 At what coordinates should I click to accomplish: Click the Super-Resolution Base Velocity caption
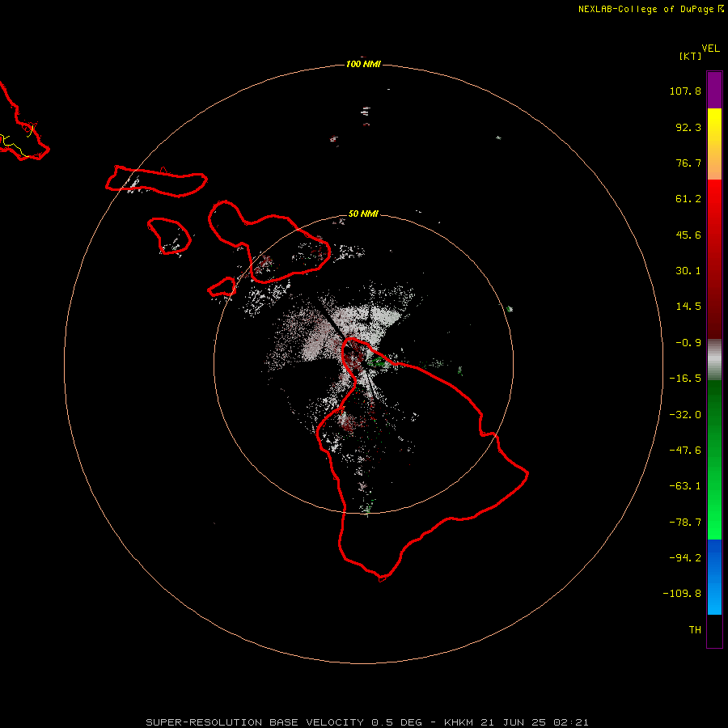pyautogui.click(x=367, y=722)
